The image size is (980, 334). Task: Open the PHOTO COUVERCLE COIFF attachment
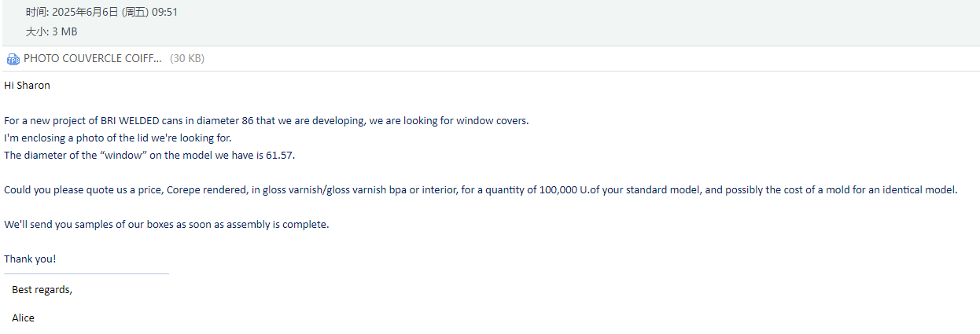coord(93,58)
